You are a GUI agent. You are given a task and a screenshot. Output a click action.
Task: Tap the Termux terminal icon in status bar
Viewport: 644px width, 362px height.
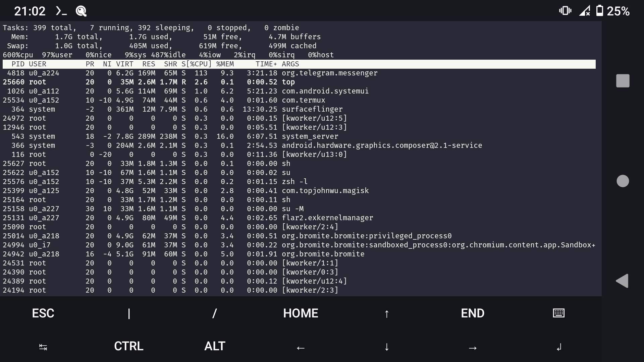point(61,11)
